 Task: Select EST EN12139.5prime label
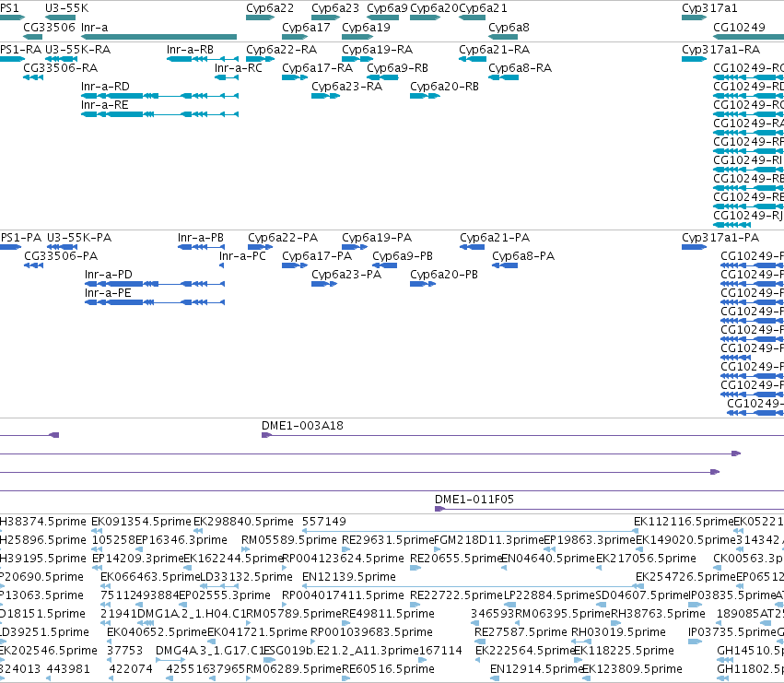(348, 577)
